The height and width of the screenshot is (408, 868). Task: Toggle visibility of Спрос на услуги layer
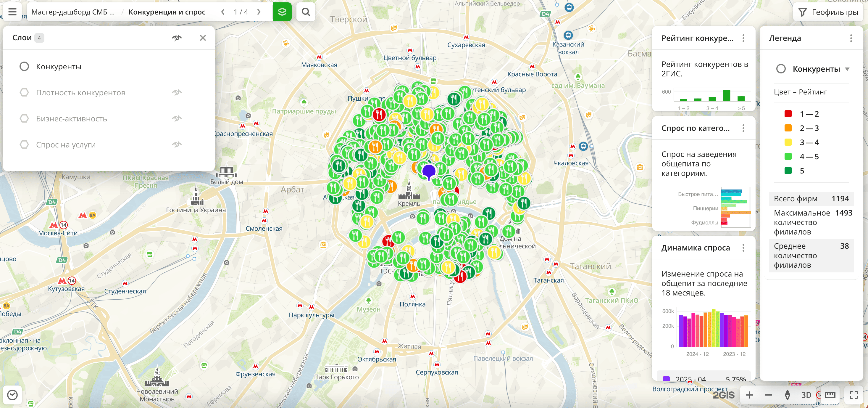click(177, 145)
